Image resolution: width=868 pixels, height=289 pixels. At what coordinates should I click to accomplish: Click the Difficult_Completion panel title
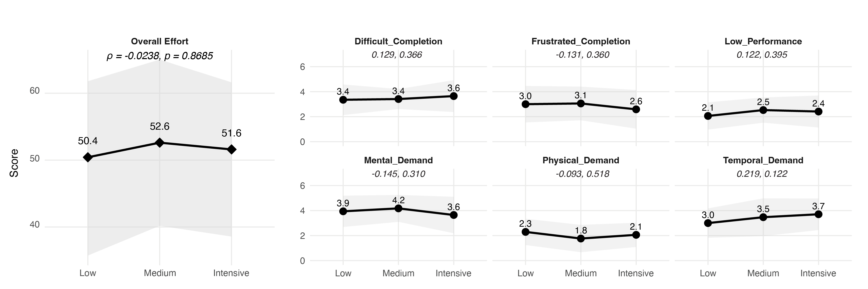(398, 41)
